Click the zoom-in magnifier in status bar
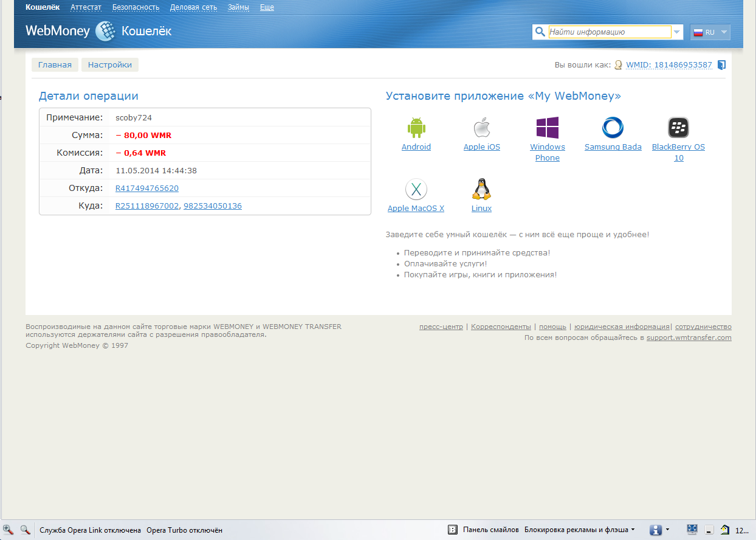The width and height of the screenshot is (756, 540). [9, 530]
